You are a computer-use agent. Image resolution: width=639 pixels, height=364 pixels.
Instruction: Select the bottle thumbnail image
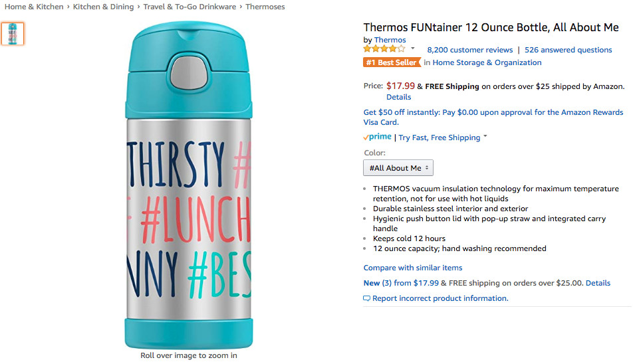coord(13,34)
